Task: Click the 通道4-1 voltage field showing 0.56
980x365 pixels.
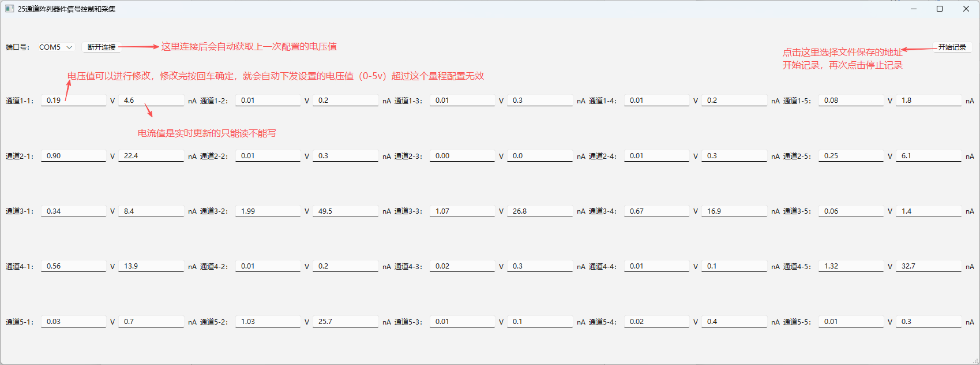Action: click(x=73, y=266)
